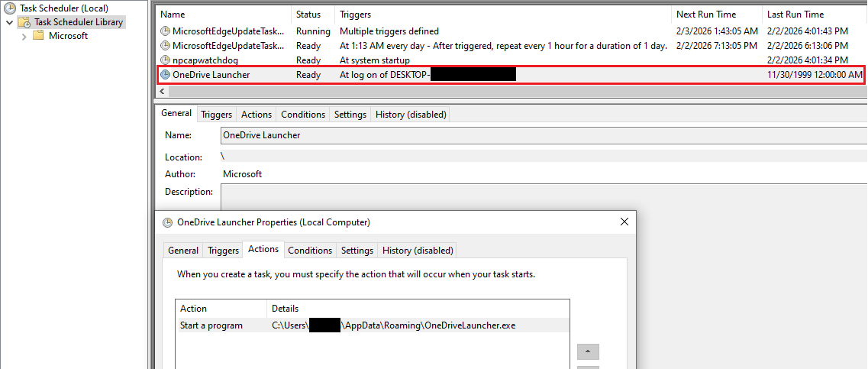Select History (disabled) tab in lower pane
Image resolution: width=868 pixels, height=369 pixels.
[411, 115]
